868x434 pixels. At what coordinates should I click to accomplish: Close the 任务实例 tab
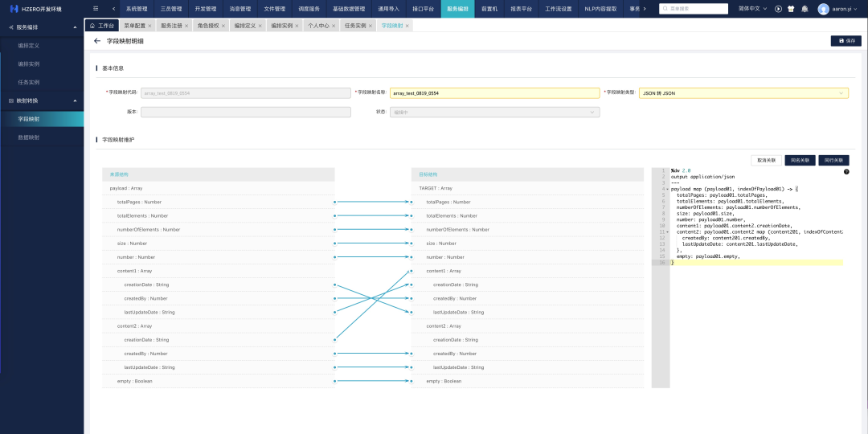[x=371, y=26]
